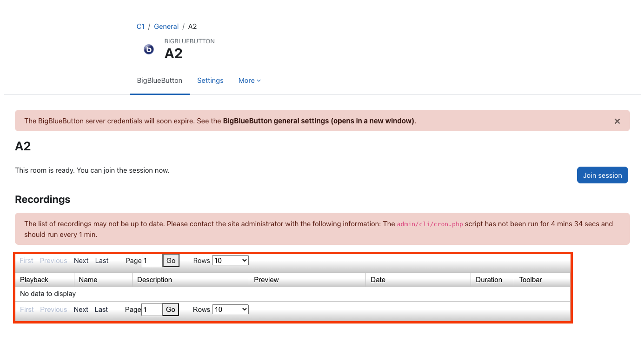The image size is (644, 337).
Task: Open the C1 breadcrumb link
Action: (140, 27)
